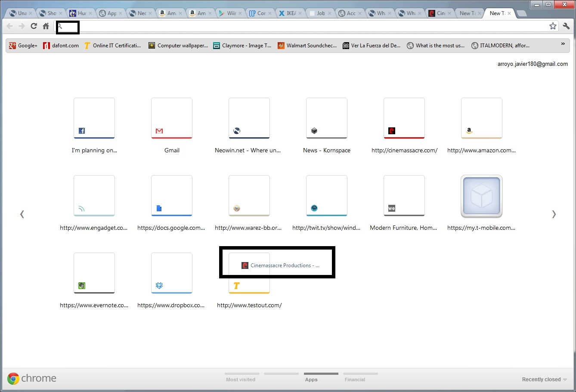Switch to the "Wiir" tab
The height and width of the screenshot is (392, 576).
coord(229,13)
